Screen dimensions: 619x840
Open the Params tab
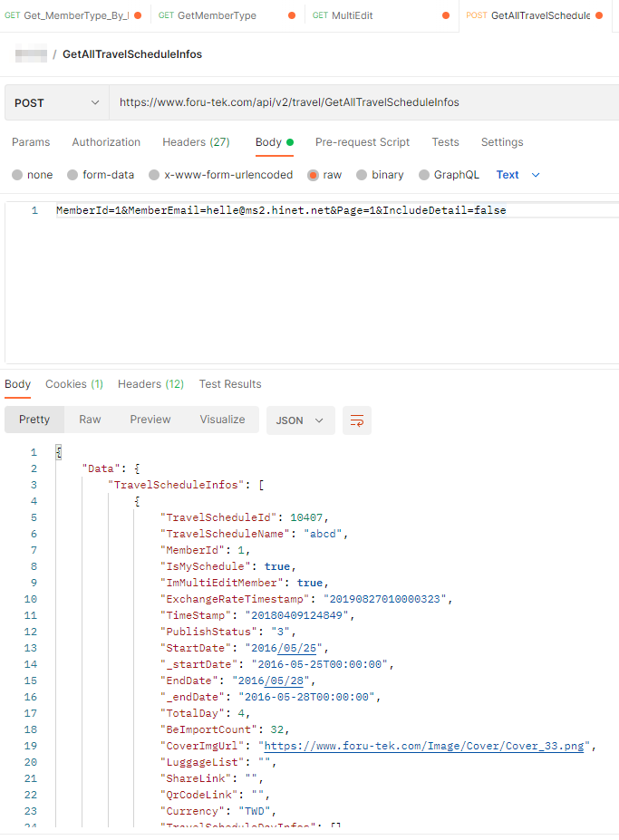(31, 142)
